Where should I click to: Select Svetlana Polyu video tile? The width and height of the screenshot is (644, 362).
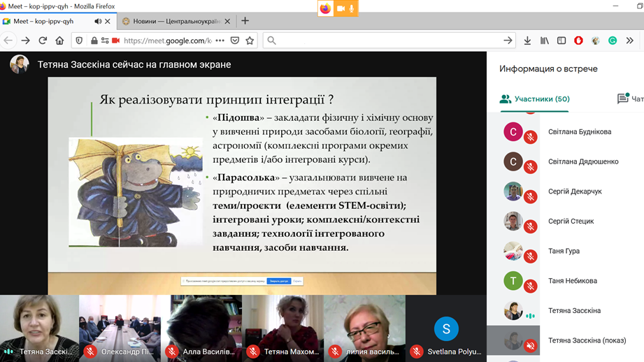tap(445, 328)
